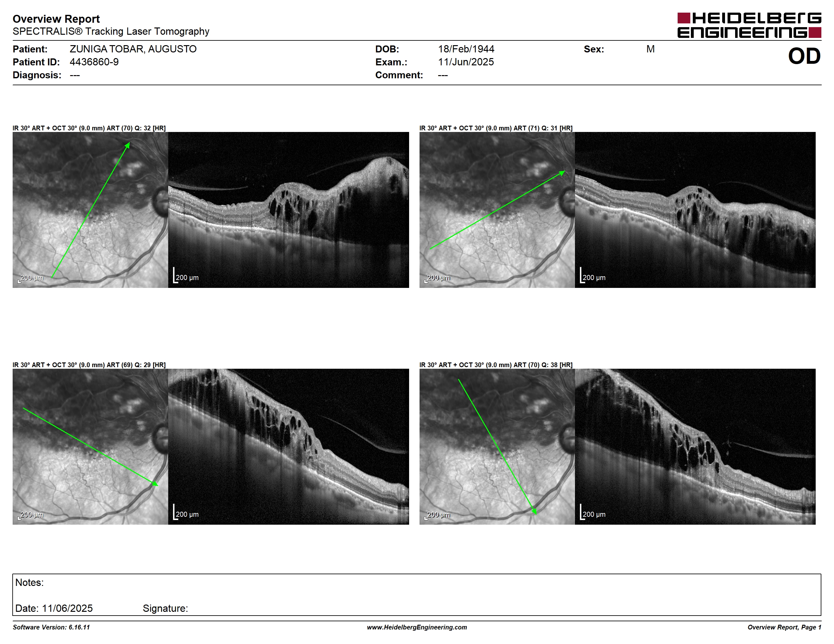The image size is (834, 644).
Task: Open the Q: 31 scan's IR fundus image
Action: tap(497, 210)
